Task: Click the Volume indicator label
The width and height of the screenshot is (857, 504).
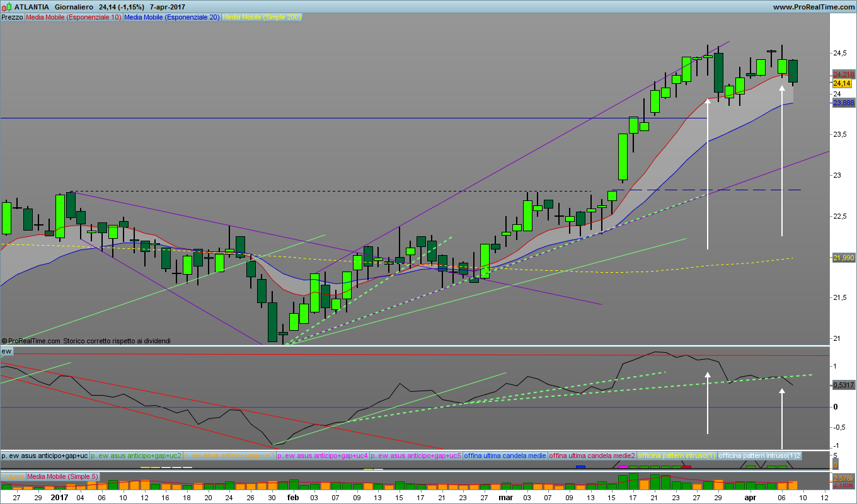Action: (x=13, y=476)
